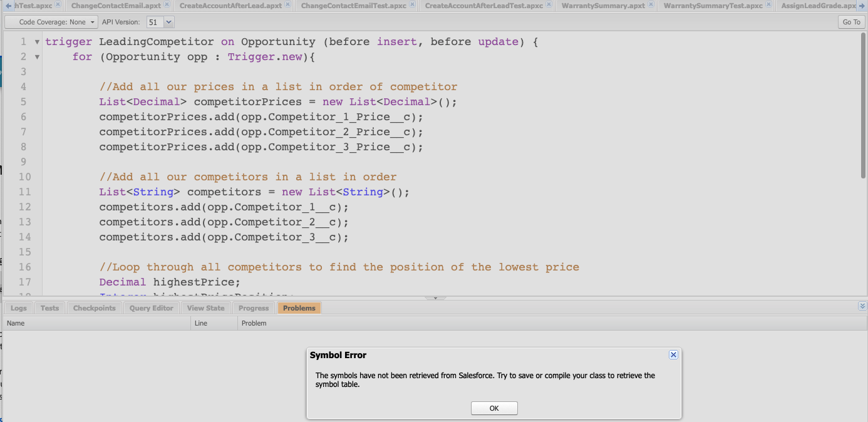Screen dimensions: 868x422
Task: Close the CreateAccountAfterLead.apxt tab
Action: (288, 5)
